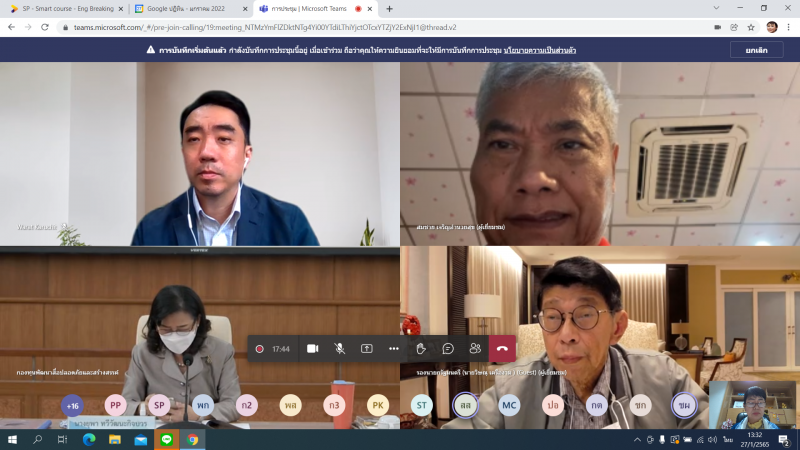Share this page from address bar

pos(734,28)
